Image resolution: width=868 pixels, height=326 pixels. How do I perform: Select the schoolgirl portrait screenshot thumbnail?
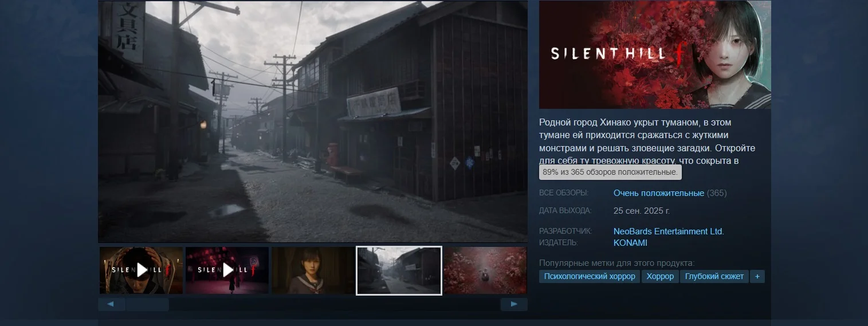tap(313, 270)
